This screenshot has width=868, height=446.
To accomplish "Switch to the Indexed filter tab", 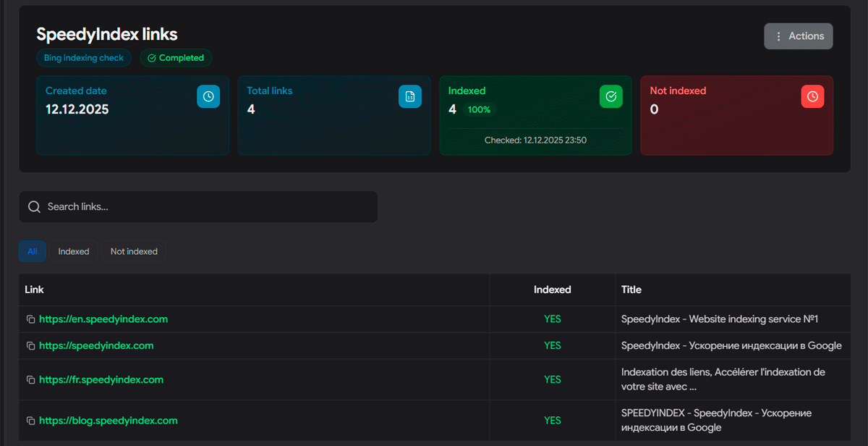I will 74,251.
